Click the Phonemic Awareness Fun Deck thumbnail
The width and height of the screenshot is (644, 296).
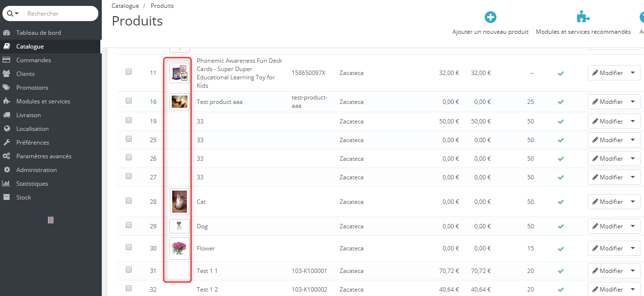coord(180,73)
